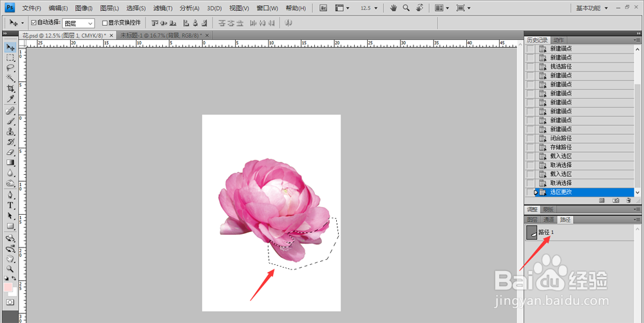Screen dimensions: 644x323
Task: Switch to the 通道 panel tab
Action: coord(549,220)
